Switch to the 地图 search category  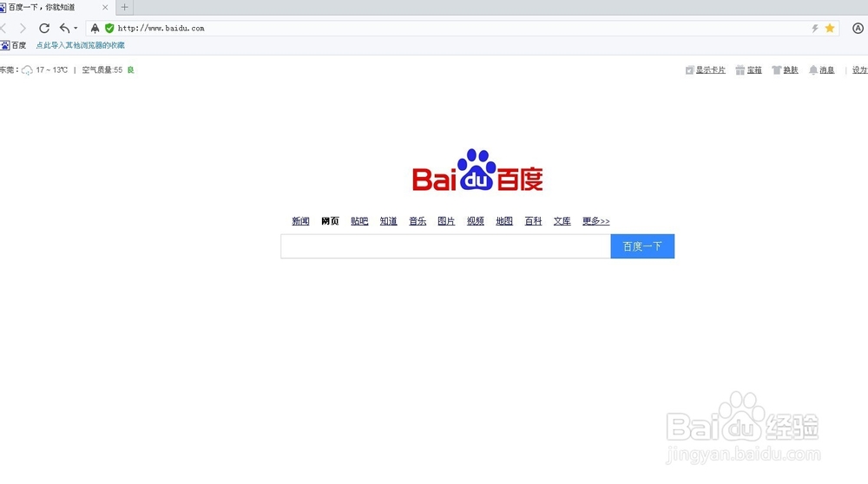(504, 221)
